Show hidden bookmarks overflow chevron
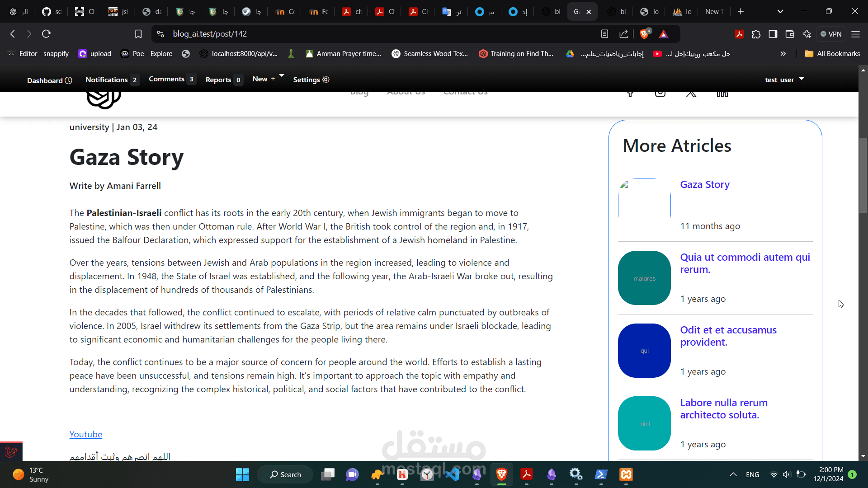Viewport: 868px width, 488px height. click(783, 54)
